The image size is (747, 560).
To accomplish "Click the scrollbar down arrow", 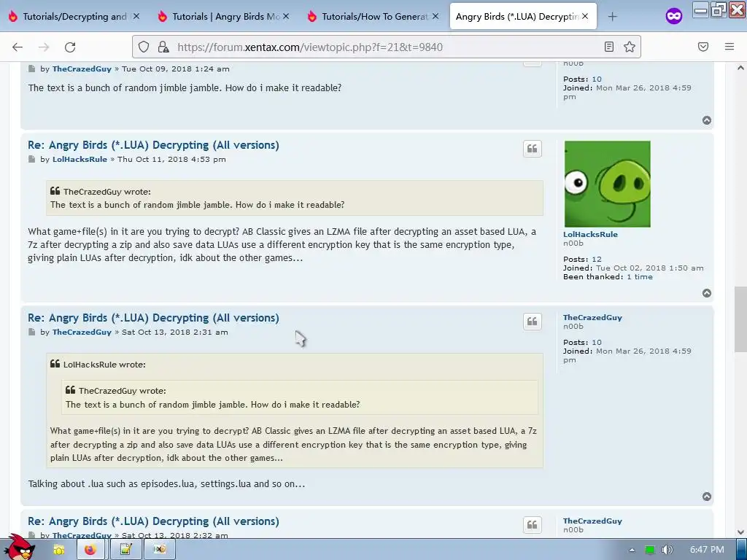I will 740,532.
